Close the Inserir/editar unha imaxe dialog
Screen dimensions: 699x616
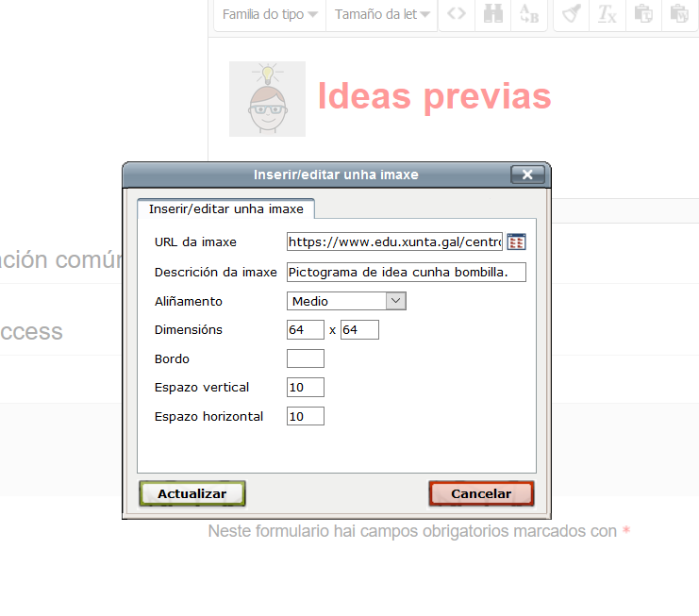click(x=527, y=175)
